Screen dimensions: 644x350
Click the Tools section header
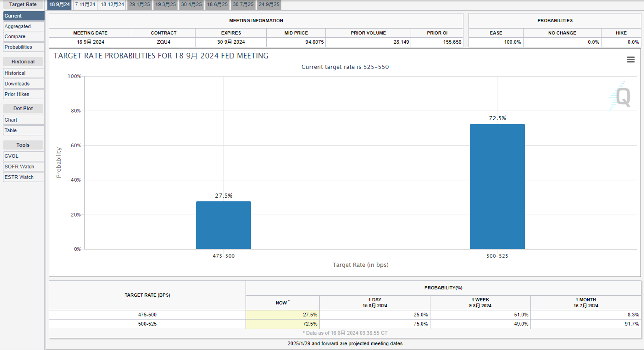(x=23, y=145)
